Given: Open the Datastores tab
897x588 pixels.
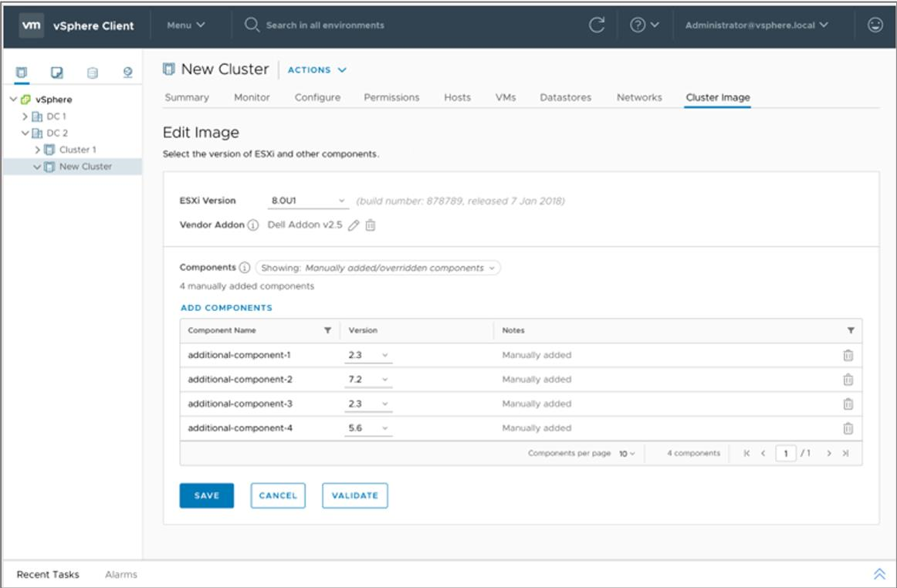Looking at the screenshot, I should click(566, 98).
